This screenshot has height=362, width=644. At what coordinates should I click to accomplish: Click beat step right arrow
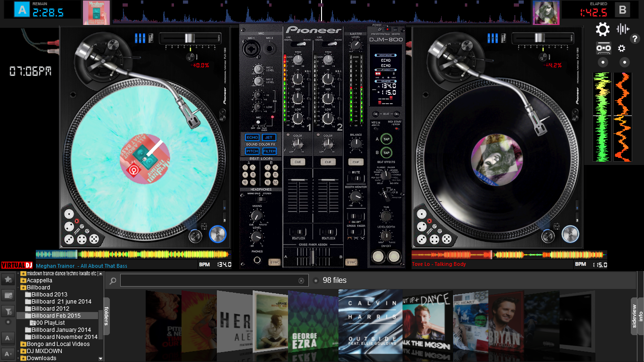coord(396,114)
